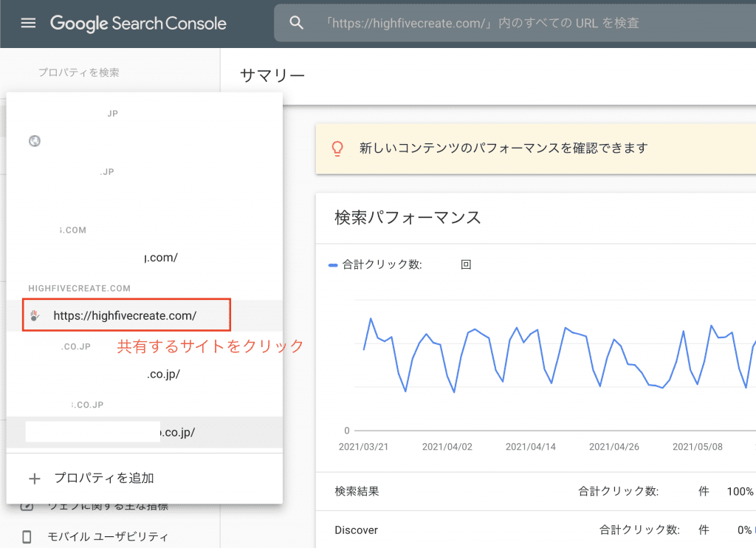Select the https://highfivecreate.com/ property
Image resolution: width=756 pixels, height=548 pixels.
click(145, 315)
